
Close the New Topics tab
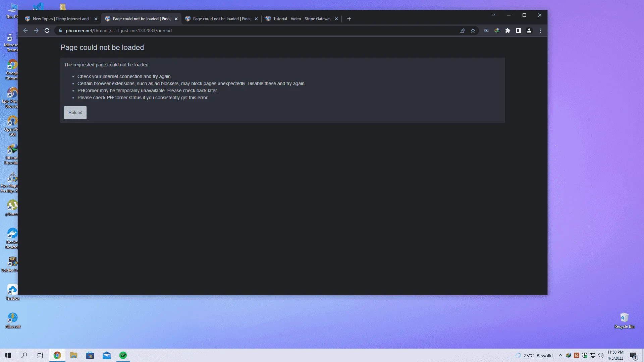tap(96, 19)
